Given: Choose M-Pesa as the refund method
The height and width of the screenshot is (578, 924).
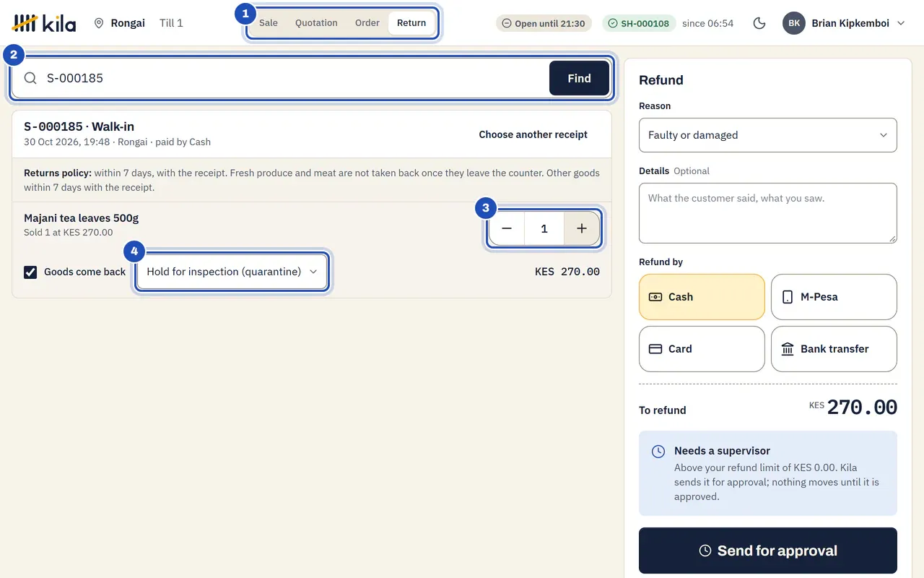Looking at the screenshot, I should pos(834,297).
